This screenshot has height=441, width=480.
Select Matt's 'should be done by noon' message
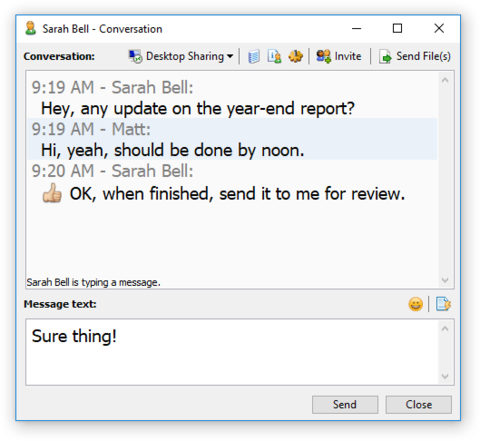[173, 150]
